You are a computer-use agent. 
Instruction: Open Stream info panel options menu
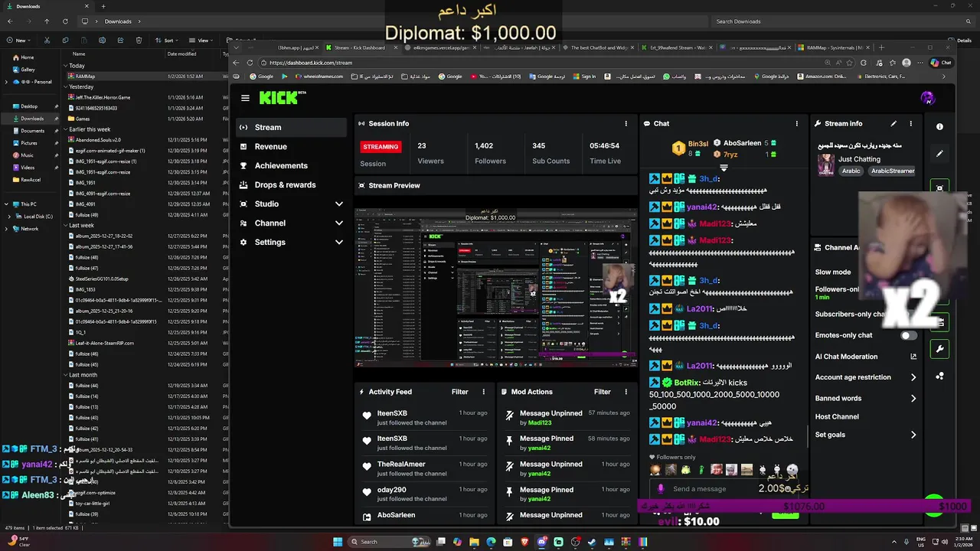point(910,123)
